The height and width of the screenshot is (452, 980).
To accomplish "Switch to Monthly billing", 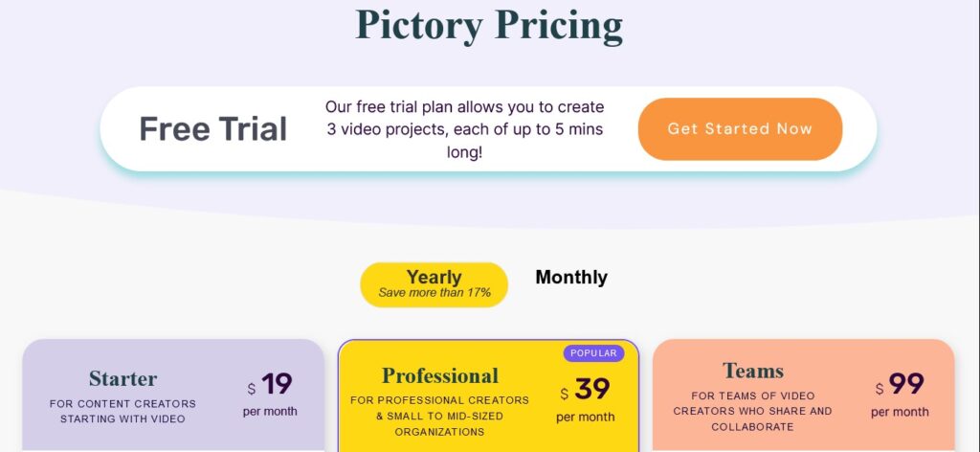I will click(x=571, y=278).
